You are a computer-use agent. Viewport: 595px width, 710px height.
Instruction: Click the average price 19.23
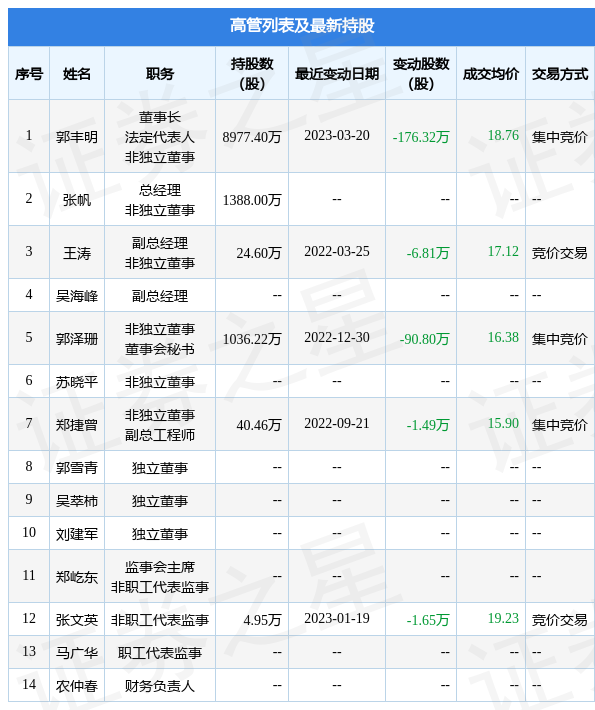point(503,619)
